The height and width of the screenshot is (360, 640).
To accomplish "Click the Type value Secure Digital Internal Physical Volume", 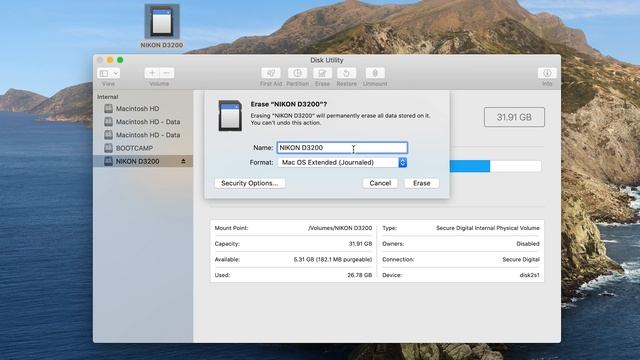I will coord(488,228).
